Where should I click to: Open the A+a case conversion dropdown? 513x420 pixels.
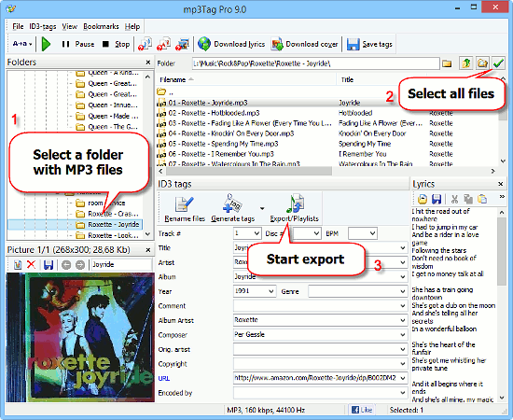(x=22, y=44)
